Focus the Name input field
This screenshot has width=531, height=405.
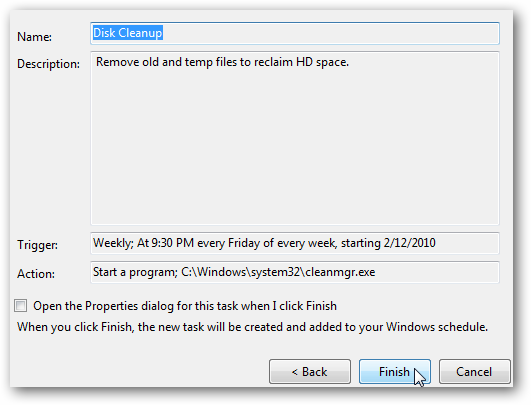295,33
